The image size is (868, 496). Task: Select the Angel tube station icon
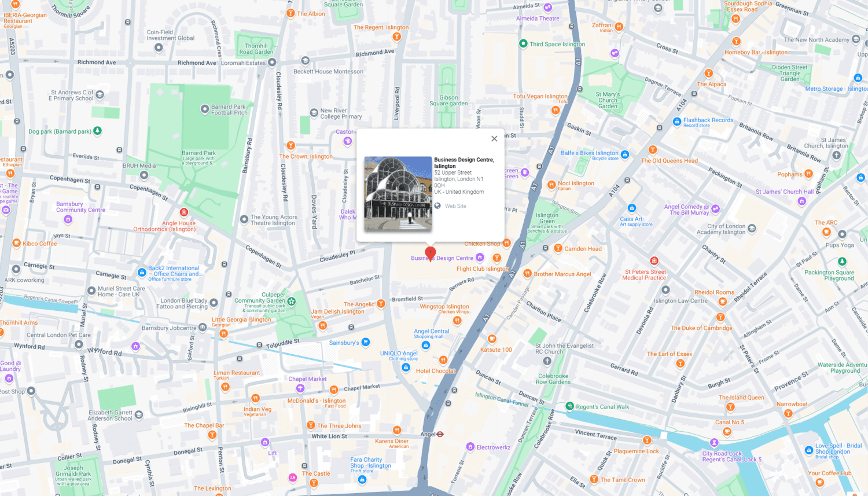point(440,434)
